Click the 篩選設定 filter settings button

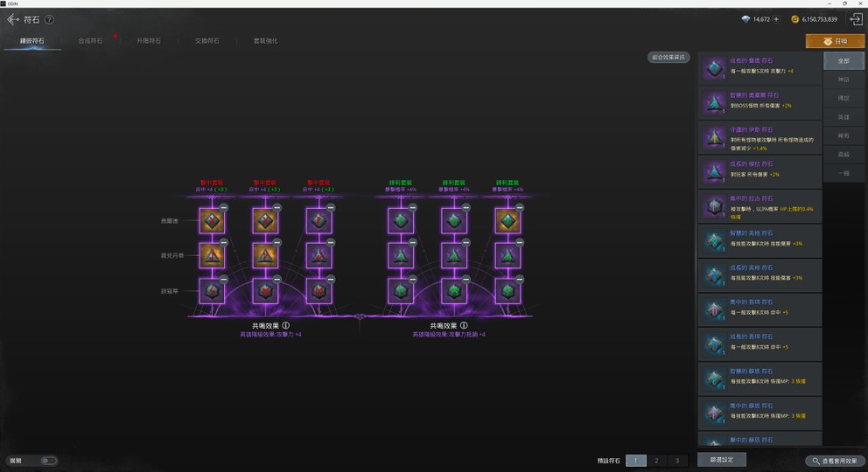[722, 460]
